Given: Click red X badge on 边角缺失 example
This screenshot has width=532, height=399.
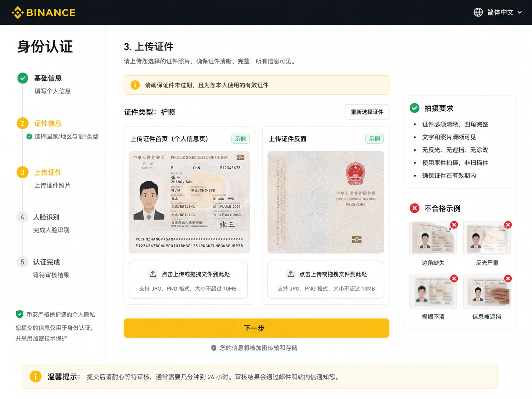Looking at the screenshot, I should click(x=454, y=225).
